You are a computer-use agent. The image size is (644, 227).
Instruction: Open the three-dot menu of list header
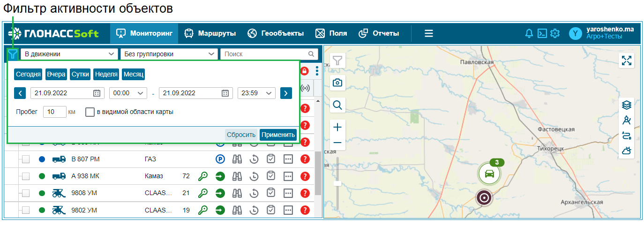click(317, 71)
